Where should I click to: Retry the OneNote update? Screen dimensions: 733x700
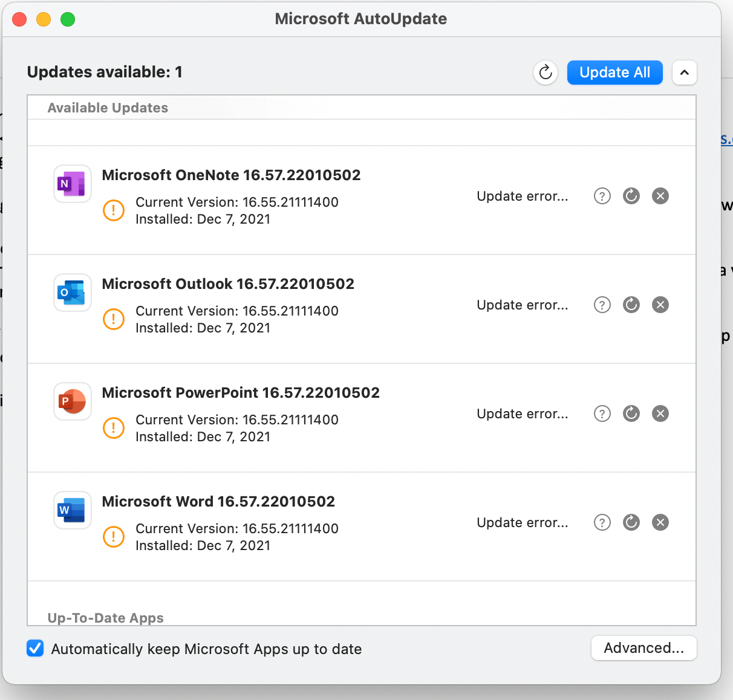[x=631, y=196]
